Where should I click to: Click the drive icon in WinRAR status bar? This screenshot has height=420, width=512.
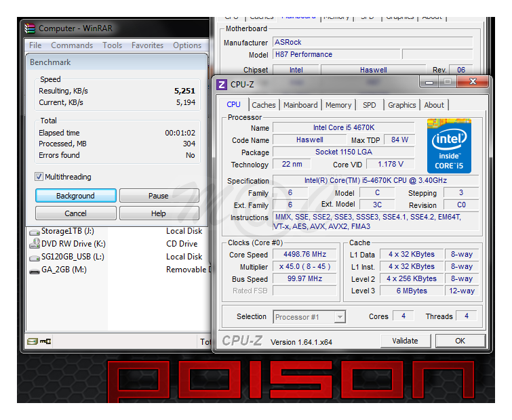[x=31, y=341]
